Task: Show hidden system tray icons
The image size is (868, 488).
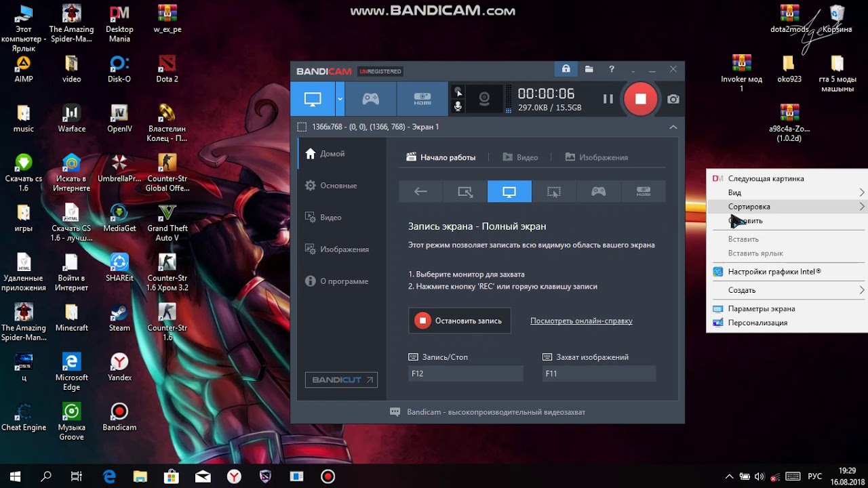Action: [730, 476]
